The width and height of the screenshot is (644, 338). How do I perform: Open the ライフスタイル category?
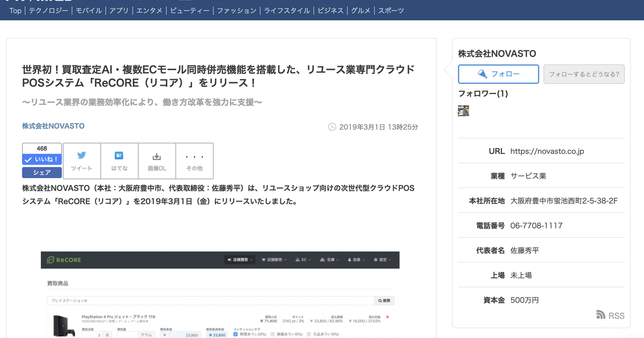pyautogui.click(x=287, y=10)
